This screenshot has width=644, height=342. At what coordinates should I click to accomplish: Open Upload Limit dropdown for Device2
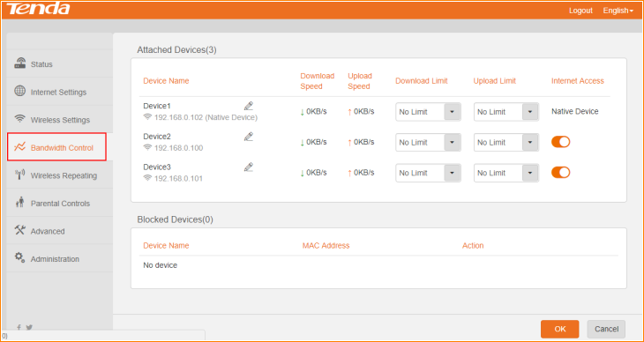click(x=506, y=143)
